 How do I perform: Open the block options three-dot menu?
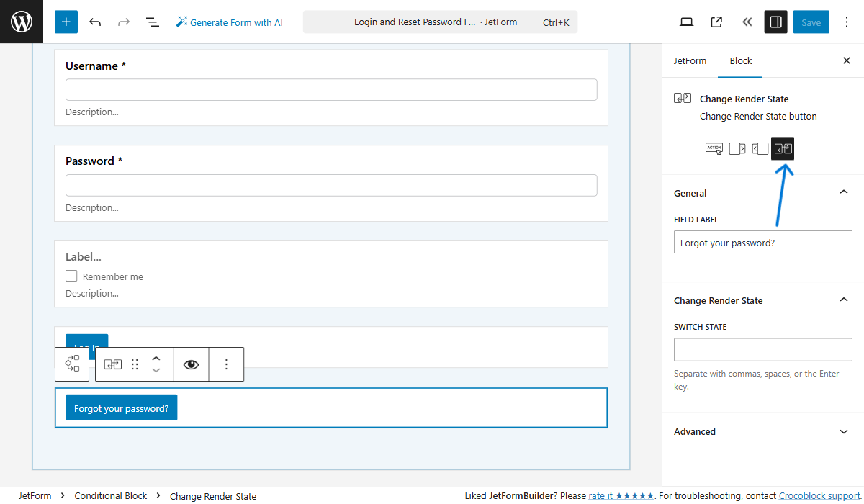click(x=226, y=364)
